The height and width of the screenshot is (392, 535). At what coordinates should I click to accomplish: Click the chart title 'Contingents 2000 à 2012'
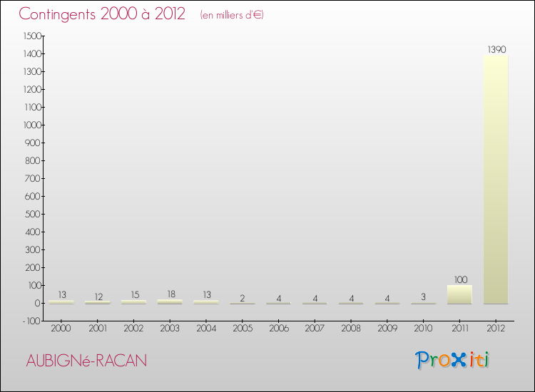point(102,14)
